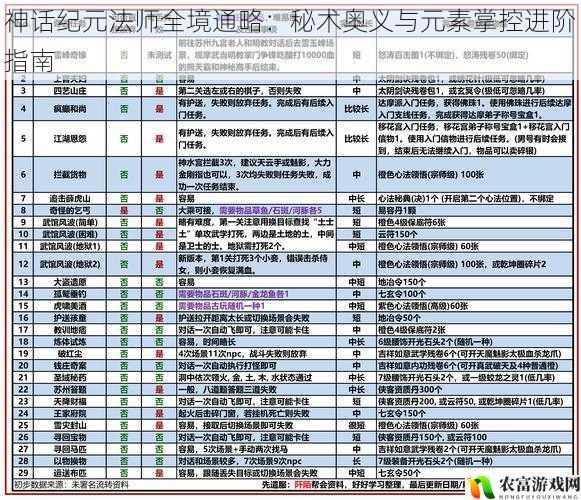This screenshot has height=500, width=581.
Task: Click the 寻回马匹 task name
Action: click(x=70, y=449)
